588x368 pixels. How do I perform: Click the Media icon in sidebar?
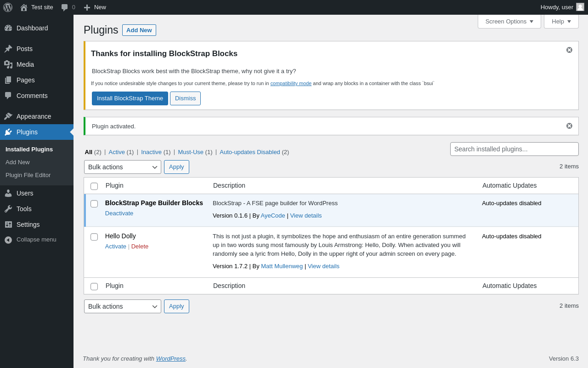pos(8,64)
